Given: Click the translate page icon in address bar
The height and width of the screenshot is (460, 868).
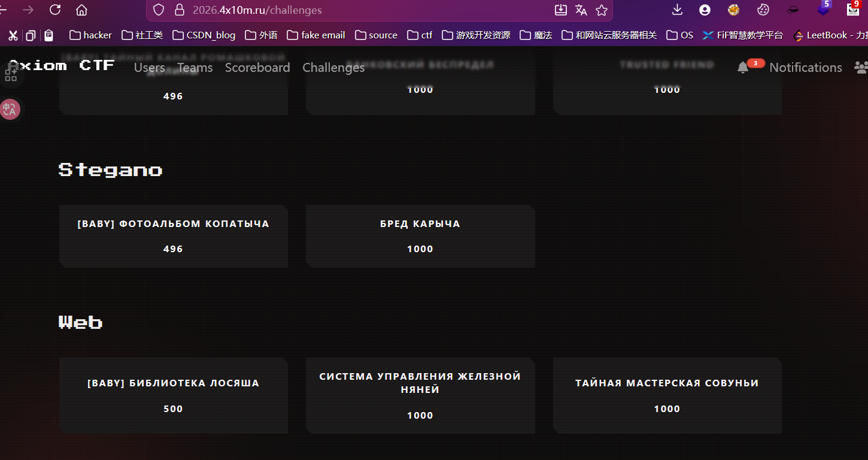Looking at the screenshot, I should click(581, 10).
